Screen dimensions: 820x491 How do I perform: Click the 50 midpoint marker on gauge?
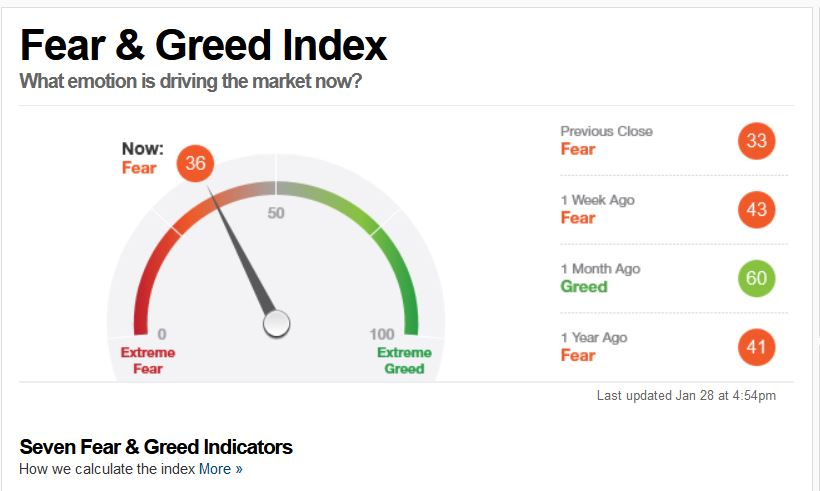(276, 213)
